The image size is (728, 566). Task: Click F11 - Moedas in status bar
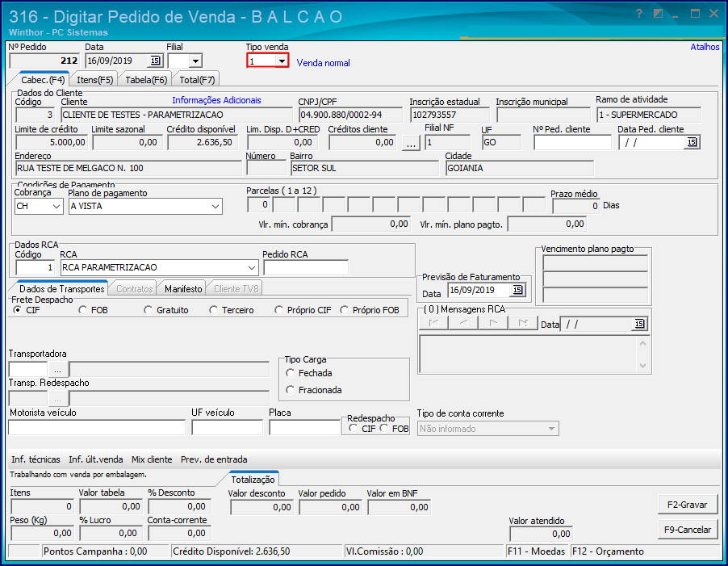[x=537, y=551]
